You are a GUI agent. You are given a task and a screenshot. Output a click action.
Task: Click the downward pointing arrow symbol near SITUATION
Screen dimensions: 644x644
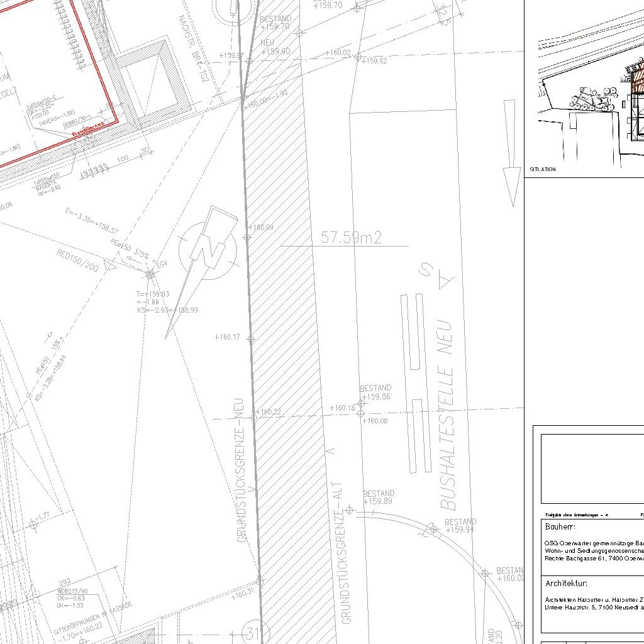pos(511,153)
